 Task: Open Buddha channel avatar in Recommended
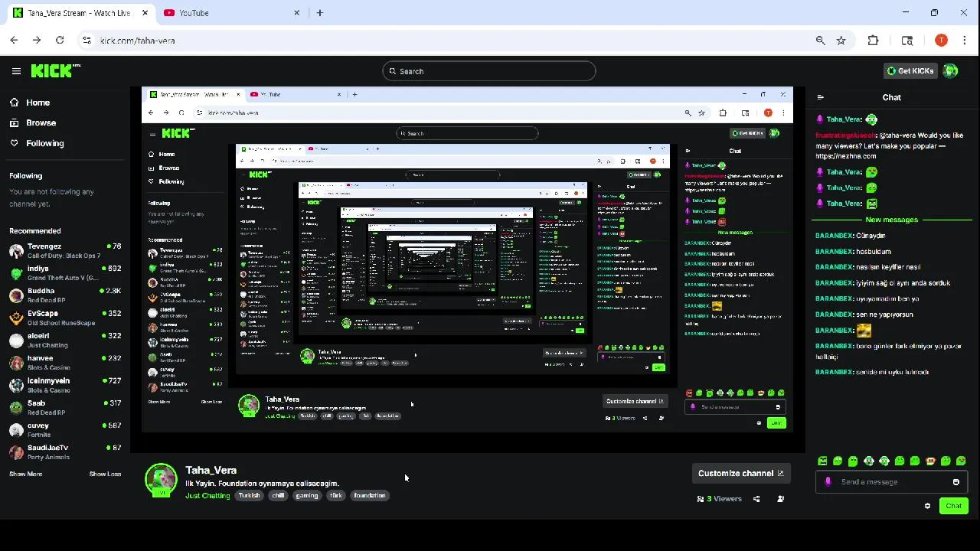pos(16,295)
